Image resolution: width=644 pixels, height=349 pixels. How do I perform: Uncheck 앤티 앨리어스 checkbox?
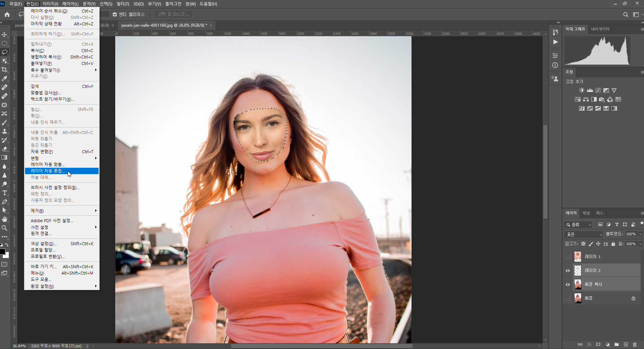(x=115, y=15)
